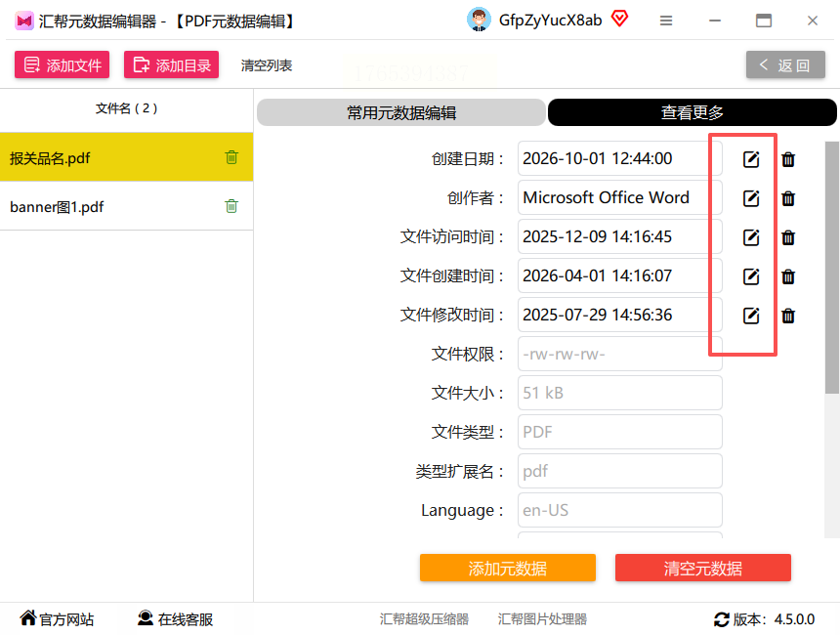The width and height of the screenshot is (840, 635).
Task: Click the red VIP diamond icon
Action: tap(620, 20)
